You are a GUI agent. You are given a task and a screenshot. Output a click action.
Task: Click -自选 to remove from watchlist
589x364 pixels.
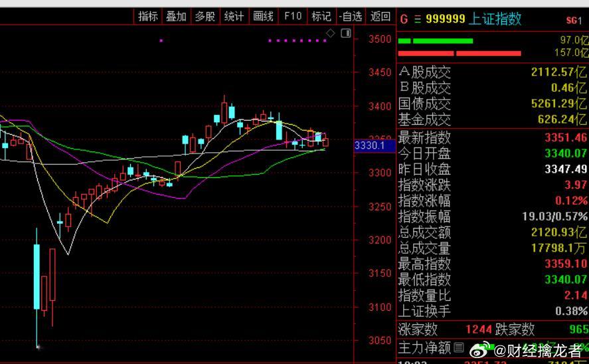tap(351, 17)
